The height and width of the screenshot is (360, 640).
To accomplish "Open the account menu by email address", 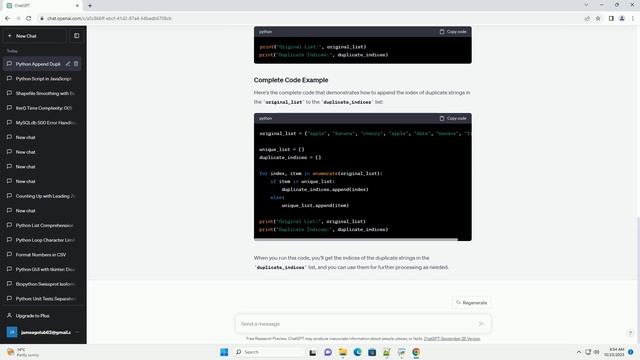I will point(42,332).
